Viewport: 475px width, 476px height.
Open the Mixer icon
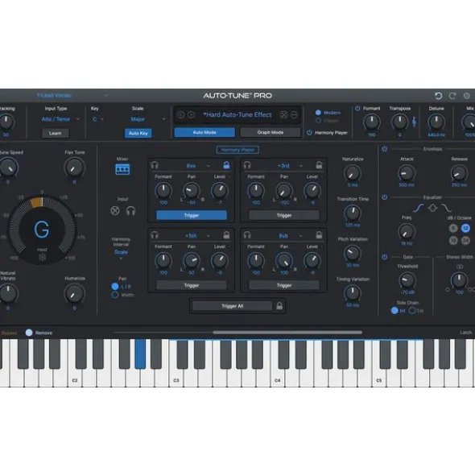pos(122,169)
